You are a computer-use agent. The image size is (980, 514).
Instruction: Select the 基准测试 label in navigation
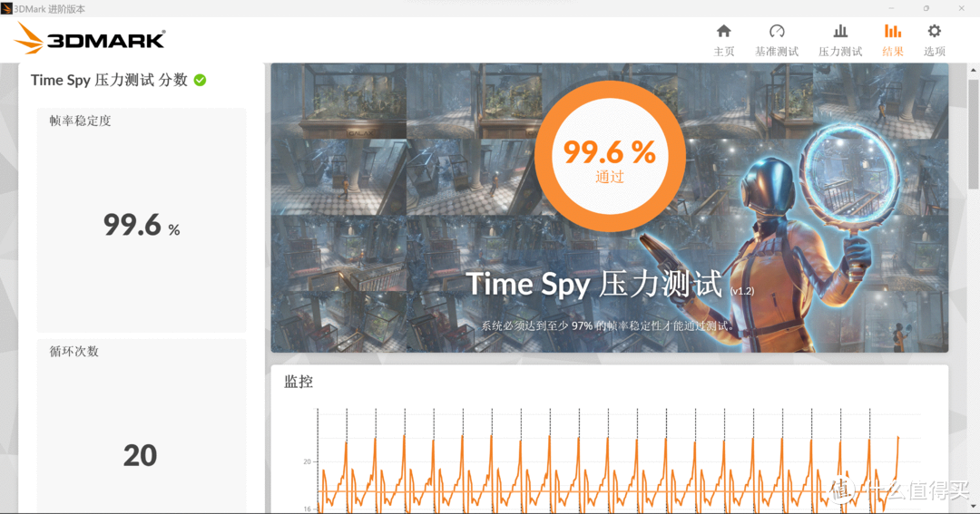pyautogui.click(x=777, y=51)
